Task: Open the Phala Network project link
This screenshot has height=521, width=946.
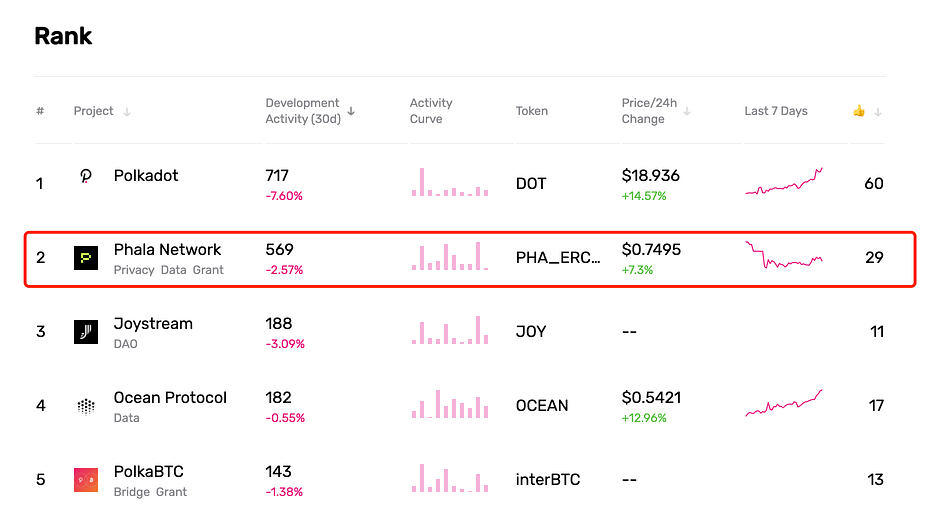Action: click(x=167, y=250)
